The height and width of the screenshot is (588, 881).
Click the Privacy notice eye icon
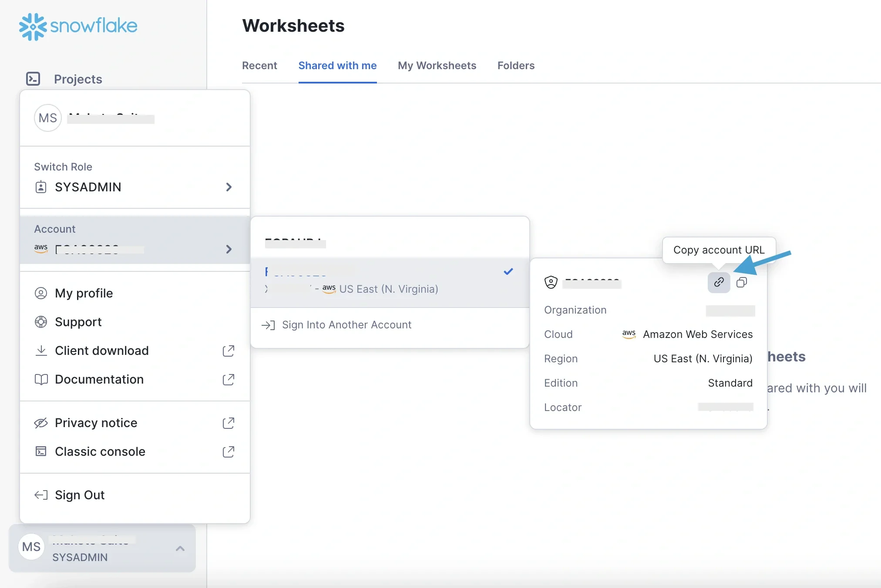click(x=41, y=423)
